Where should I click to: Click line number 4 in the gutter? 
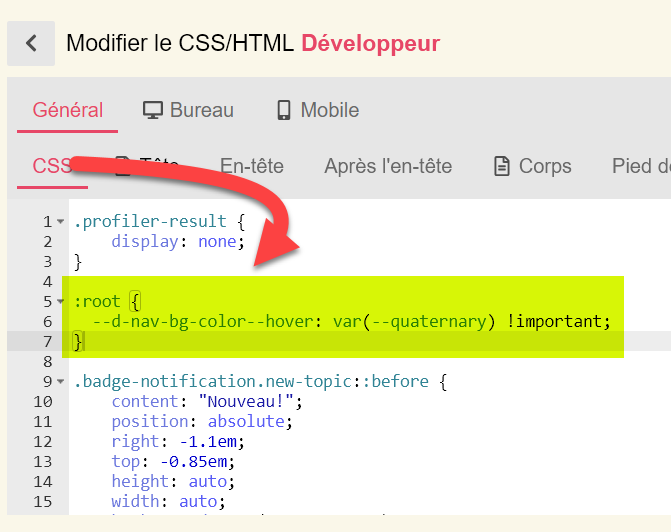pyautogui.click(x=47, y=282)
